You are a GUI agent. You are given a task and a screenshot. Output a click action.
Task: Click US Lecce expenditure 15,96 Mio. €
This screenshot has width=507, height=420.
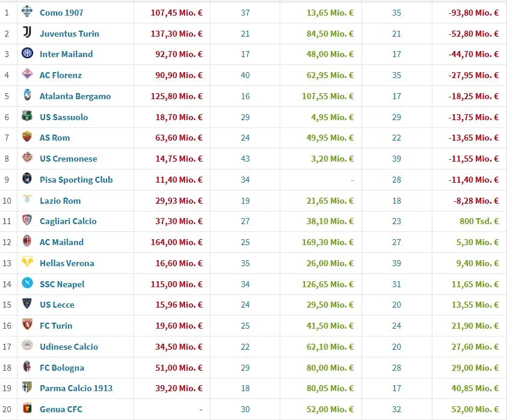pos(179,305)
